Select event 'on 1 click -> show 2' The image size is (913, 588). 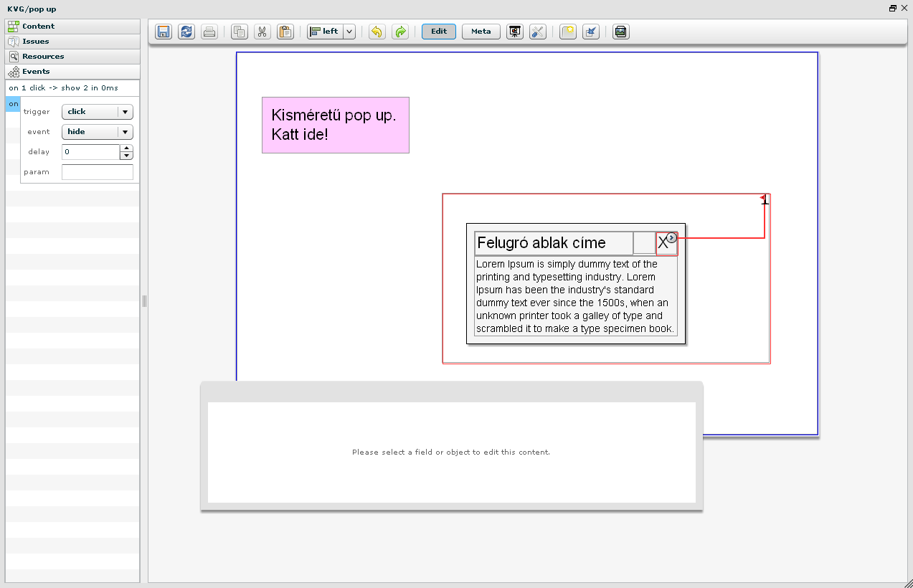click(63, 88)
